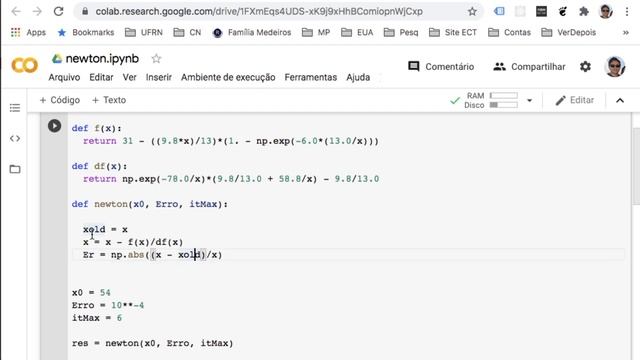Click 'res = newton(x0, Erro, itMax)' line

(152, 343)
